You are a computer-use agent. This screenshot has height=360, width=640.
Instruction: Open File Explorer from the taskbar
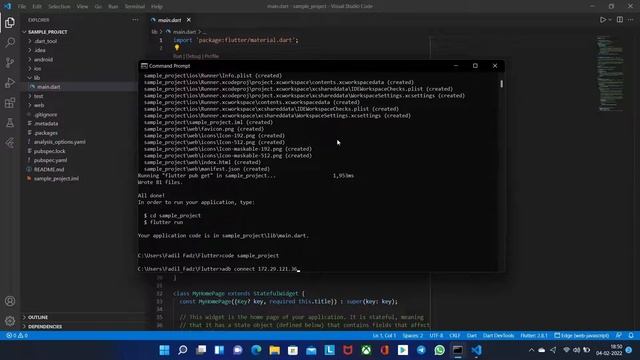pyautogui.click(x=274, y=350)
